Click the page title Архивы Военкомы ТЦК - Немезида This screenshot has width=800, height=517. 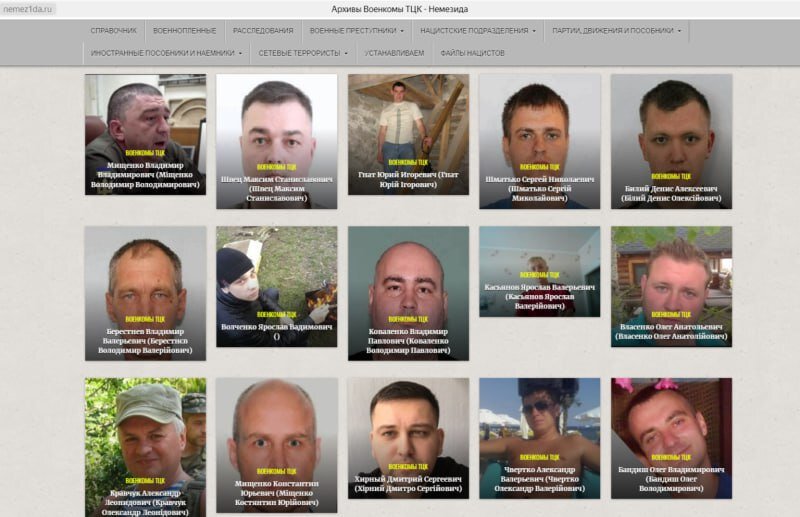point(399,9)
